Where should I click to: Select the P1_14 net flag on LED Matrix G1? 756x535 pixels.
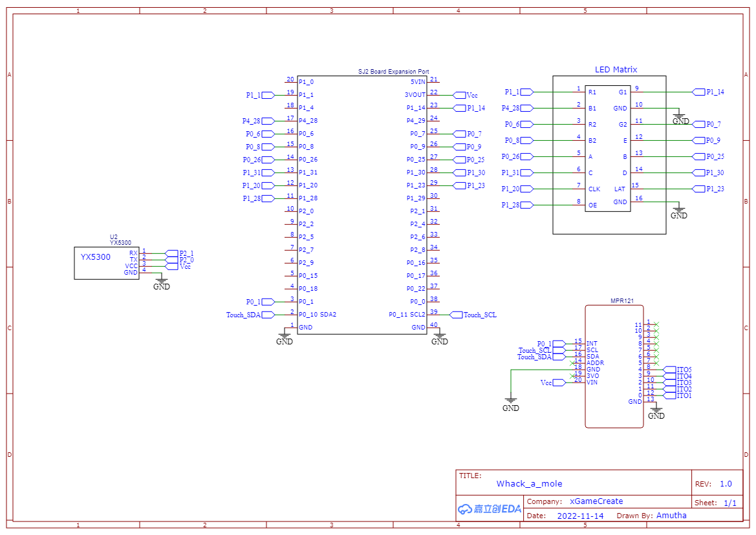(x=708, y=92)
